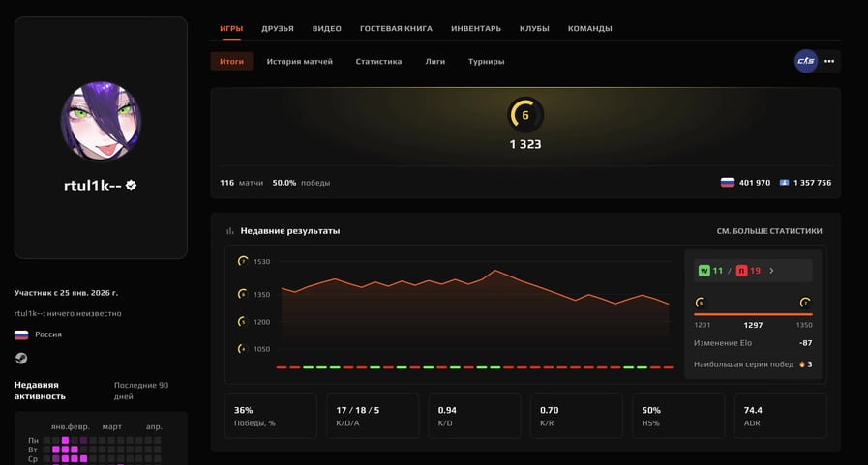
Task: Click the profile avatar picture
Action: (x=101, y=122)
